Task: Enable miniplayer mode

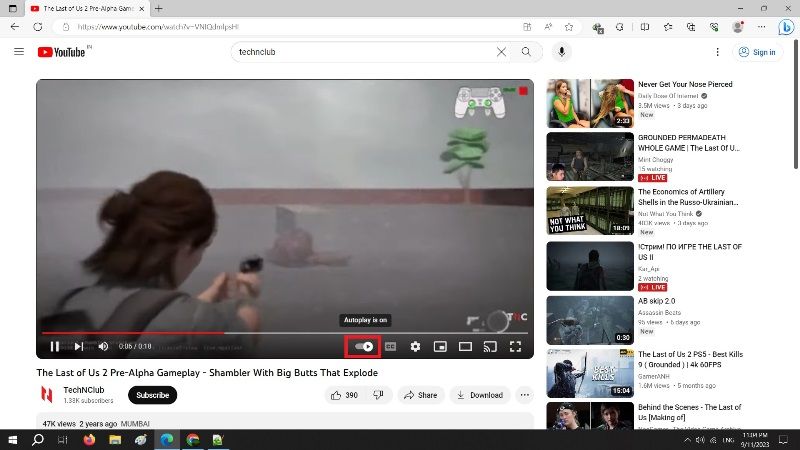Action: pyautogui.click(x=440, y=346)
